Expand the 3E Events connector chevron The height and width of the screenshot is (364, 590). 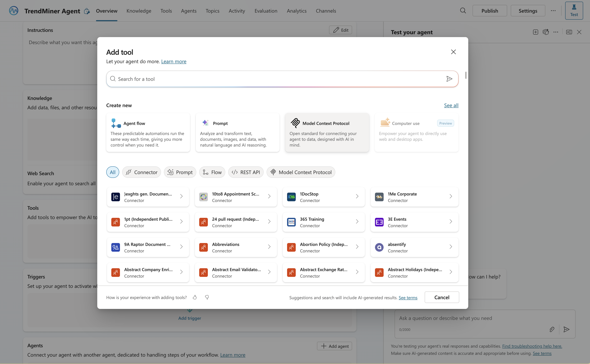click(x=451, y=221)
